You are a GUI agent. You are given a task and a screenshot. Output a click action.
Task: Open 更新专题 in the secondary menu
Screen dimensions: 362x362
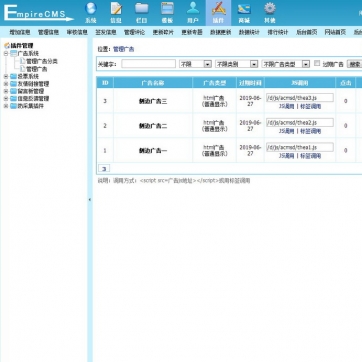tap(192, 32)
